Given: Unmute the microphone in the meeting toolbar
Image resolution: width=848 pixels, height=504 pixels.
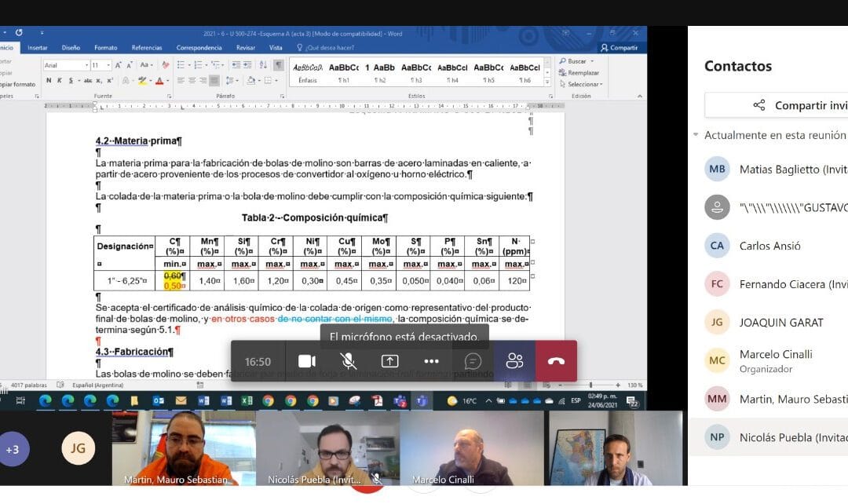Looking at the screenshot, I should [349, 361].
